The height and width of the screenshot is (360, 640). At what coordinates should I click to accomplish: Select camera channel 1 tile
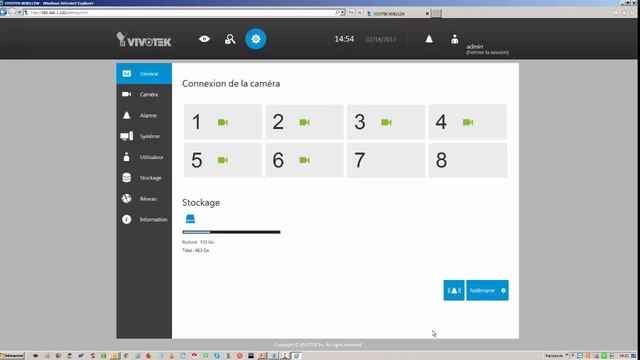coord(223,122)
